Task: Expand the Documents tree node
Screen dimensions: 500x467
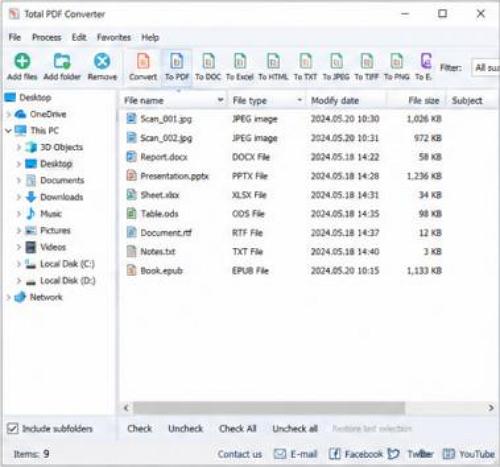Action: point(19,180)
